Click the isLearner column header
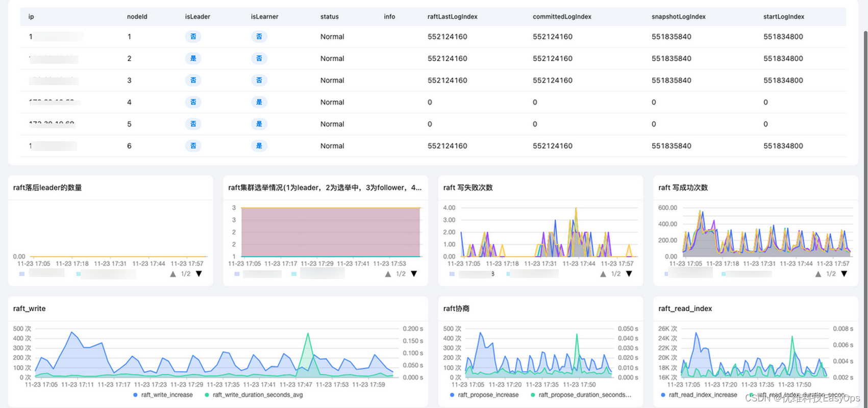Screen dimensions: 868x408 click(x=264, y=17)
